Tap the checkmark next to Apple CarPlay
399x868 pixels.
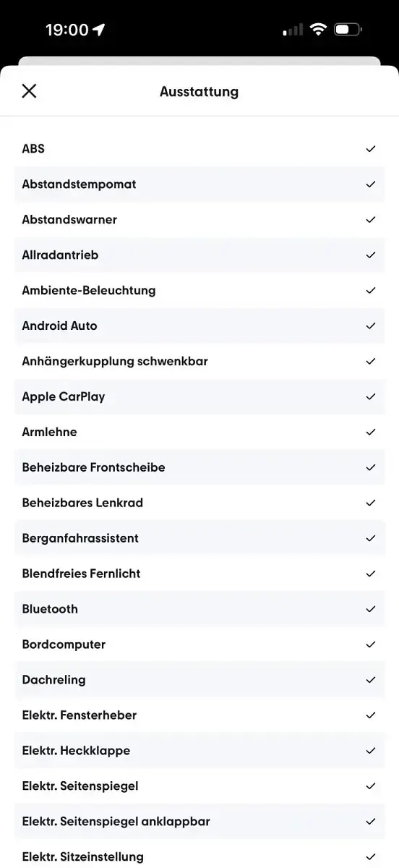371,396
